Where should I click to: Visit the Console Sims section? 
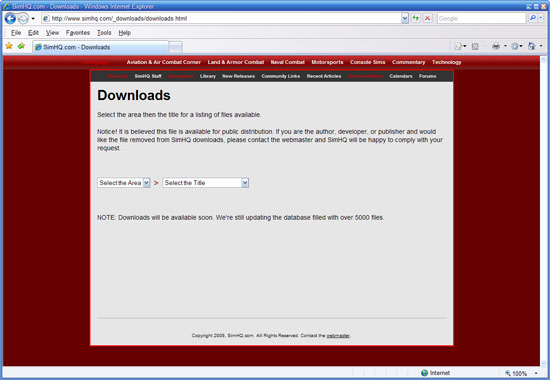(368, 62)
